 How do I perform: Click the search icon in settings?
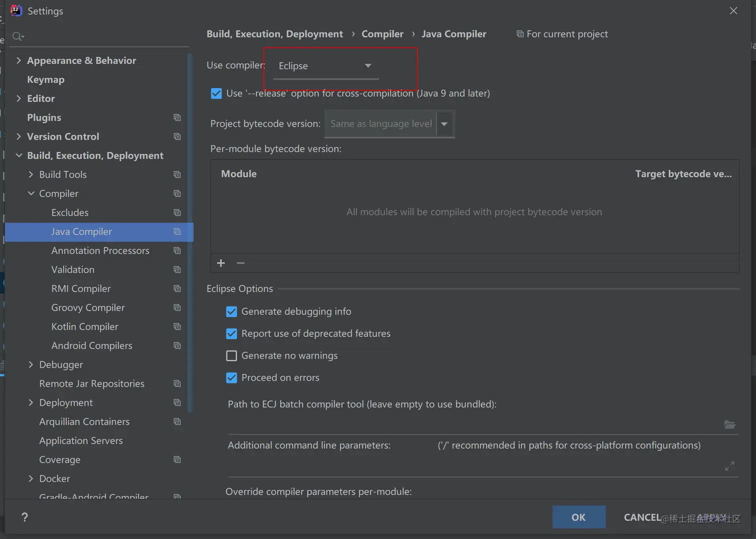tap(18, 36)
